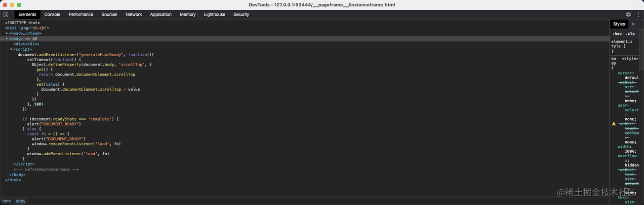Open the Performance tab

pyautogui.click(x=80, y=15)
